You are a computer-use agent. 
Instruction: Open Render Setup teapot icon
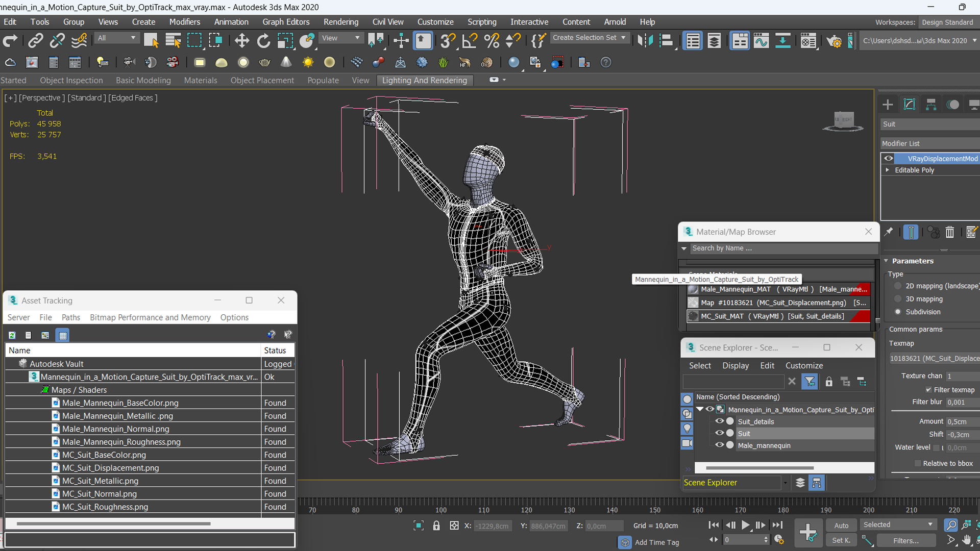(834, 41)
